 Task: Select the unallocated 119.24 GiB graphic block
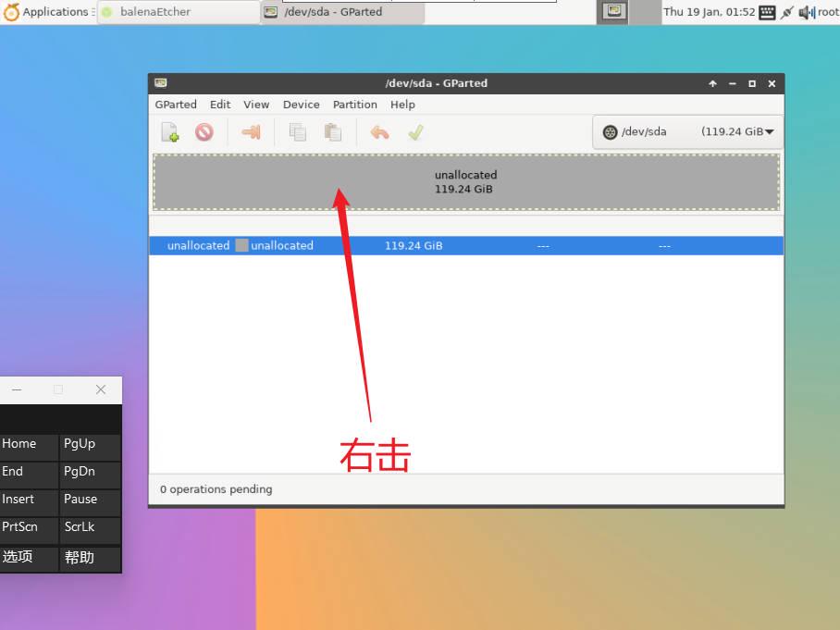click(x=466, y=182)
